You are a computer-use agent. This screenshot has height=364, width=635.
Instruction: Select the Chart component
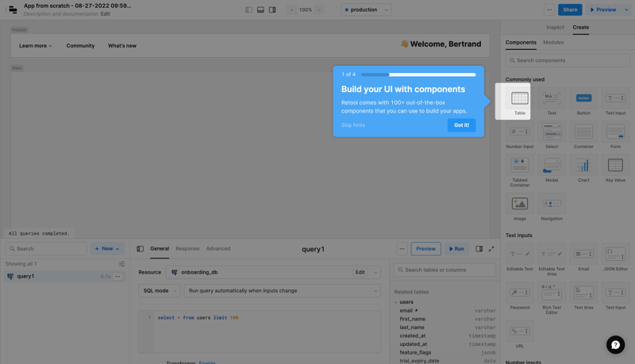pyautogui.click(x=583, y=169)
